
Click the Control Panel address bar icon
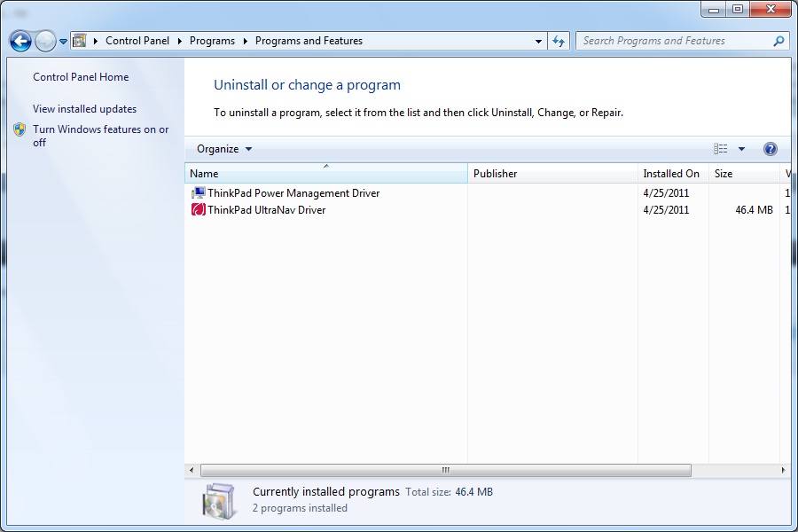point(80,41)
